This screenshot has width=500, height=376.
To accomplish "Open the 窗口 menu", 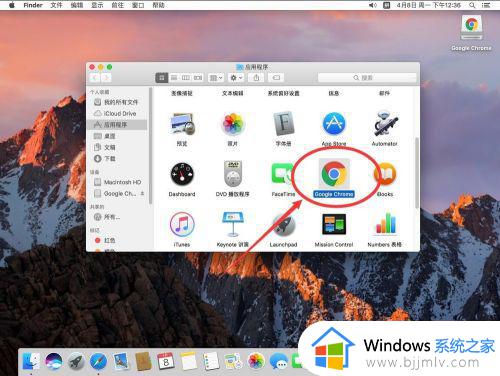I will [x=138, y=5].
